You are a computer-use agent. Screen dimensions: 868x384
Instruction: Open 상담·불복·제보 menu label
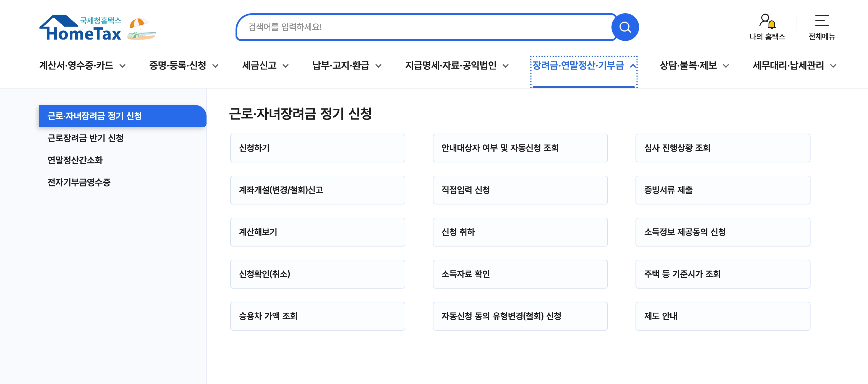[x=688, y=65]
